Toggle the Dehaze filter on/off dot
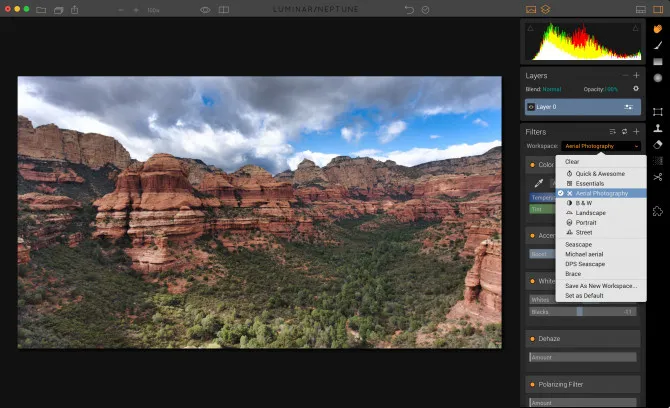This screenshot has height=408, width=670. pyautogui.click(x=532, y=339)
